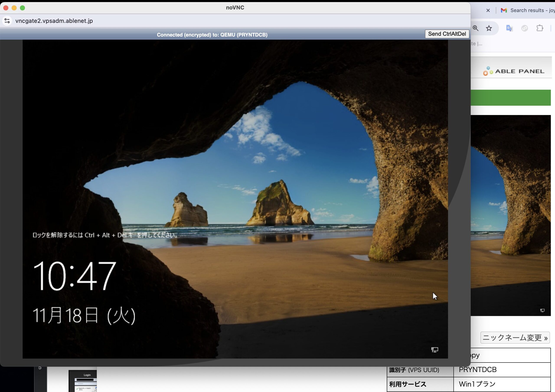Click the green banner in Able Panel
This screenshot has height=392, width=555.
(511, 98)
